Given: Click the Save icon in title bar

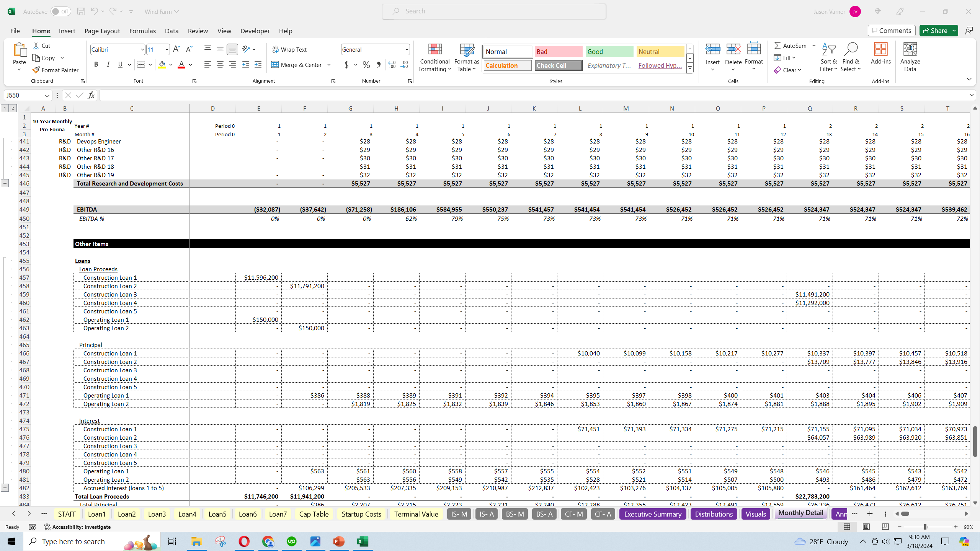Looking at the screenshot, I should tap(81, 11).
